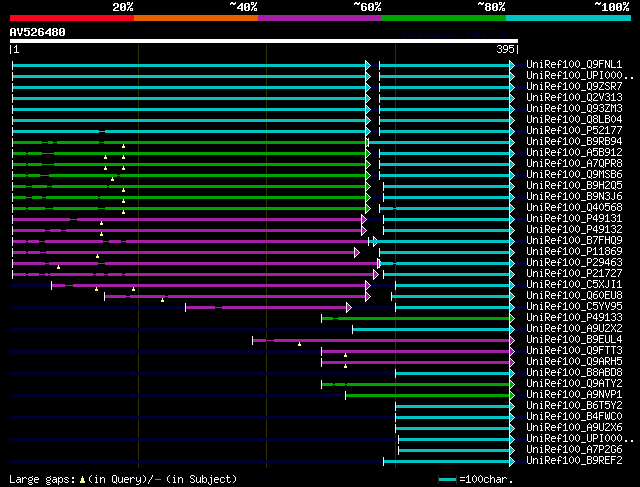Click the query end position 395
The image size is (640, 487).
pos(505,49)
